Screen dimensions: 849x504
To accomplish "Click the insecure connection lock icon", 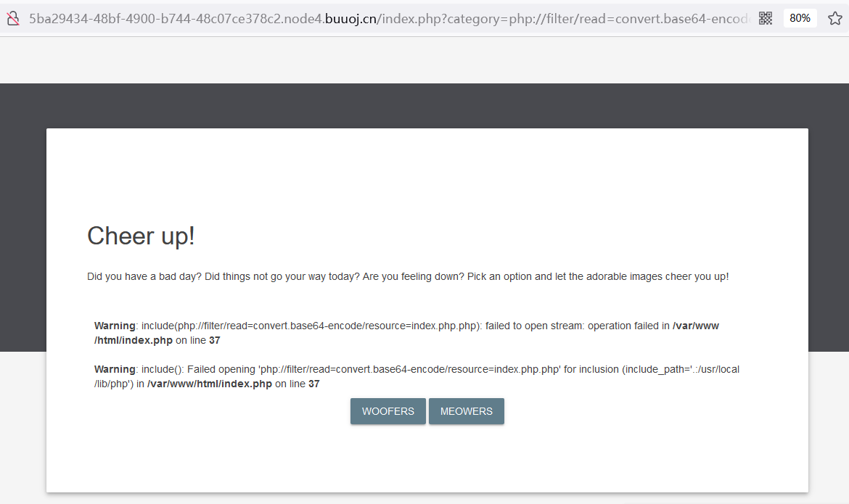I will coord(13,18).
